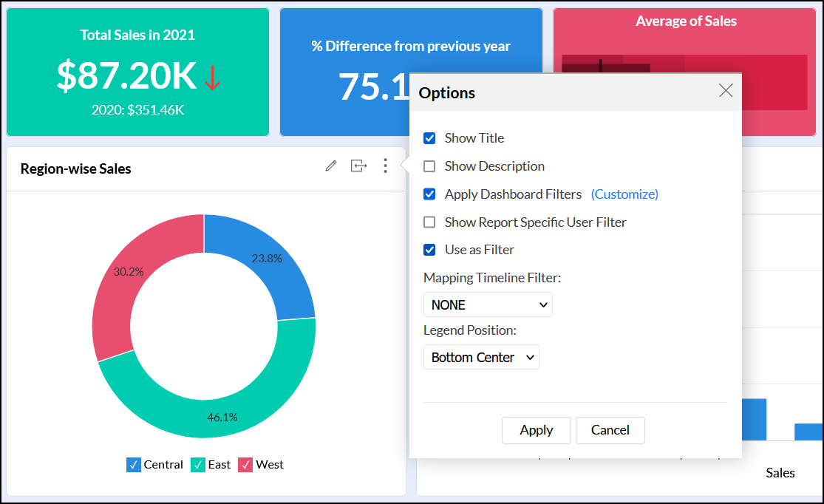This screenshot has width=824, height=504.
Task: Click the red down arrow beside $87.20K
Action: click(x=213, y=77)
